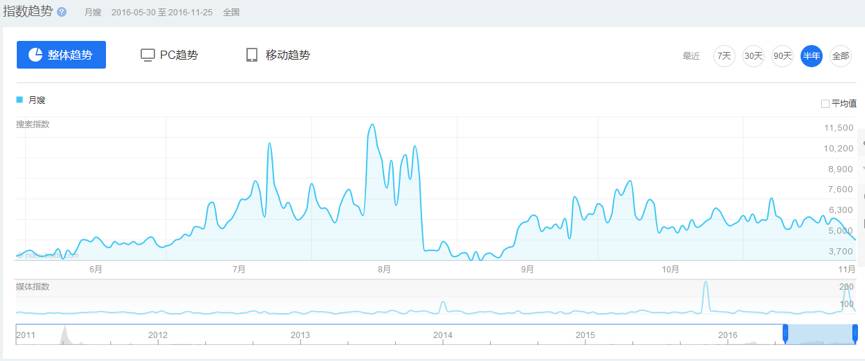Click the 10月 label on the chart axis

(670, 270)
